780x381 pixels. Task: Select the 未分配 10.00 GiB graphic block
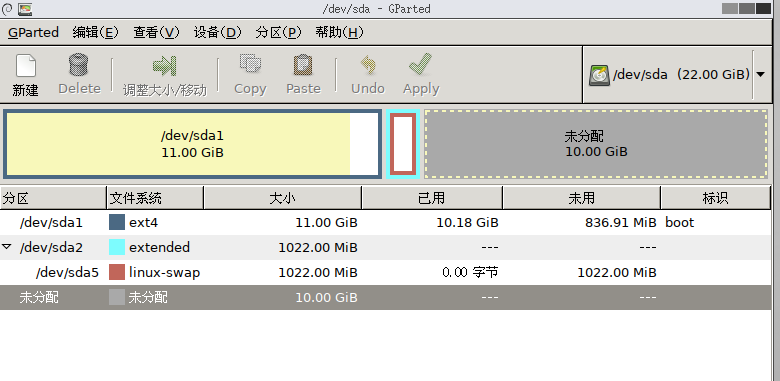596,144
